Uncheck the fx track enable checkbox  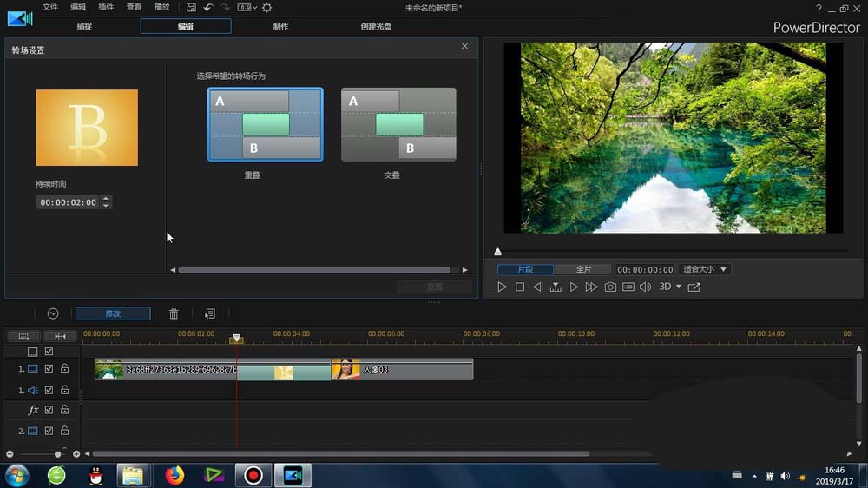(49, 410)
